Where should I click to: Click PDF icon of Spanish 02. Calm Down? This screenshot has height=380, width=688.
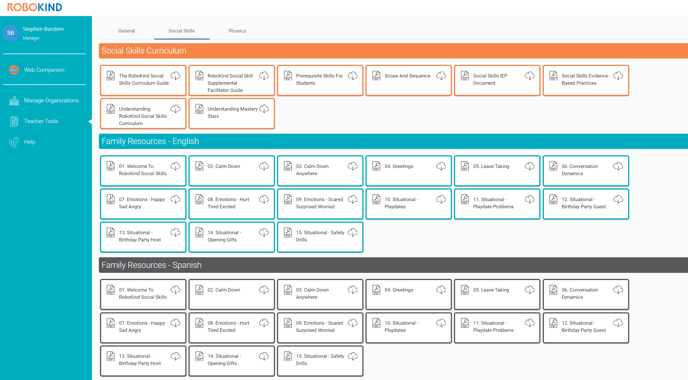pyautogui.click(x=199, y=290)
